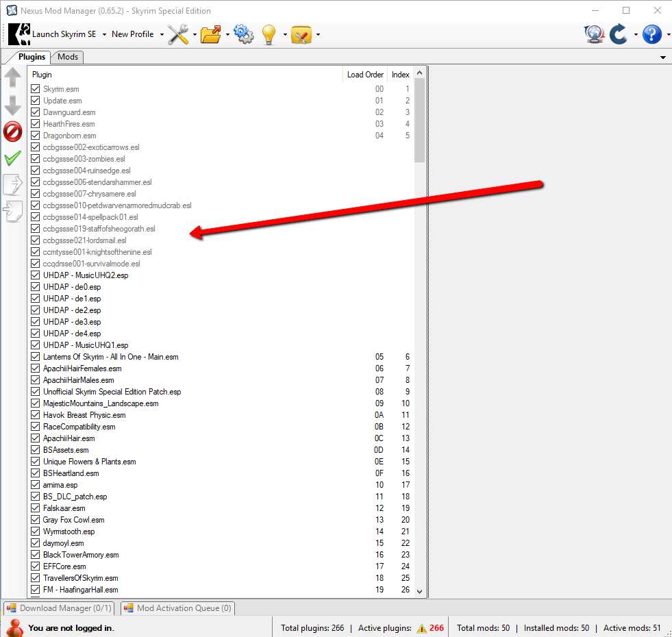Disable the ApachiiHairFemales.esm checkbox

(x=36, y=369)
